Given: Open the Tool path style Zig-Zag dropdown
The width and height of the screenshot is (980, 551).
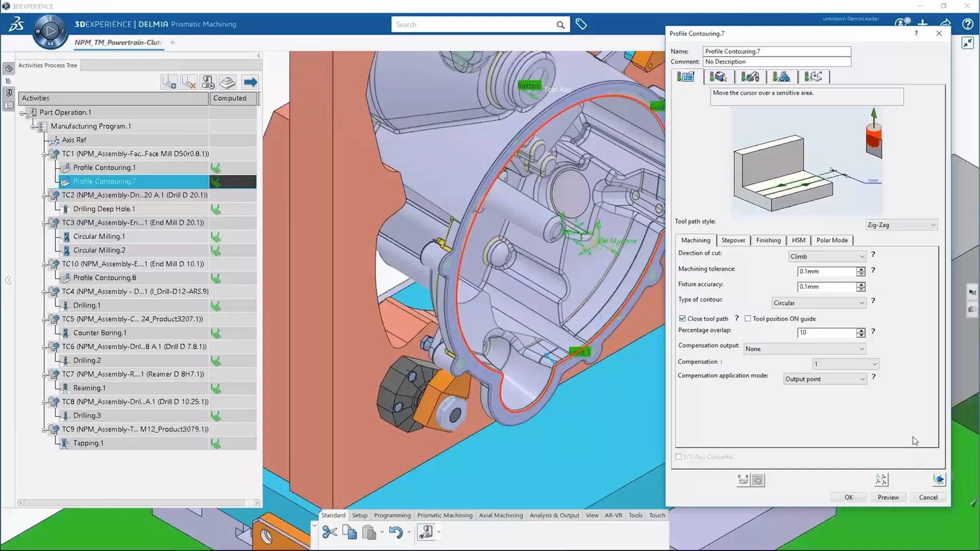Looking at the screenshot, I should click(901, 225).
